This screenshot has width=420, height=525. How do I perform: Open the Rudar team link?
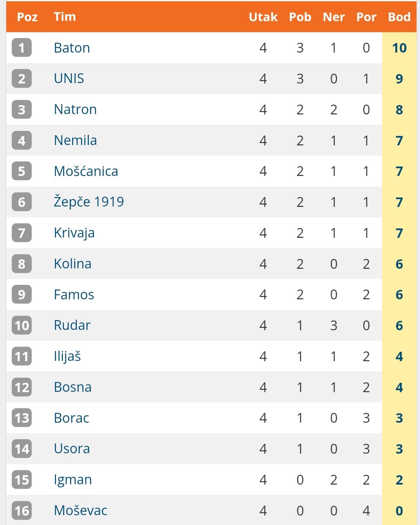tap(72, 325)
